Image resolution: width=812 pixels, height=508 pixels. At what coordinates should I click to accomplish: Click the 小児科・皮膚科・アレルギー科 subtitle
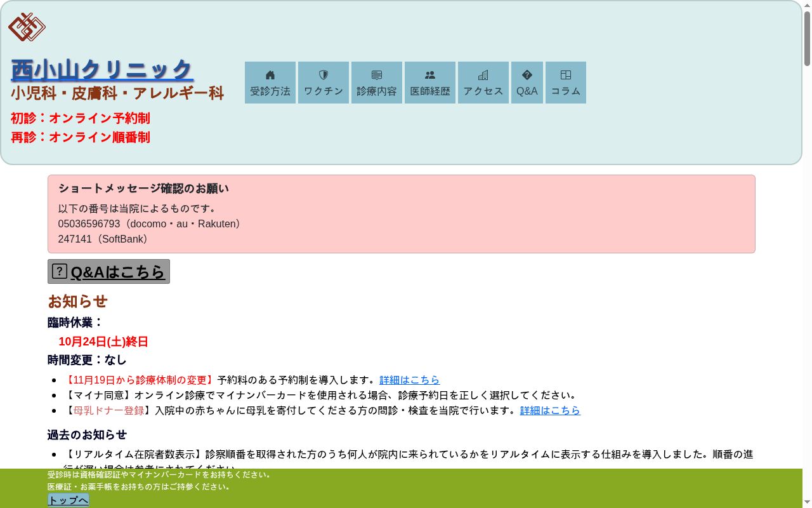(x=117, y=93)
